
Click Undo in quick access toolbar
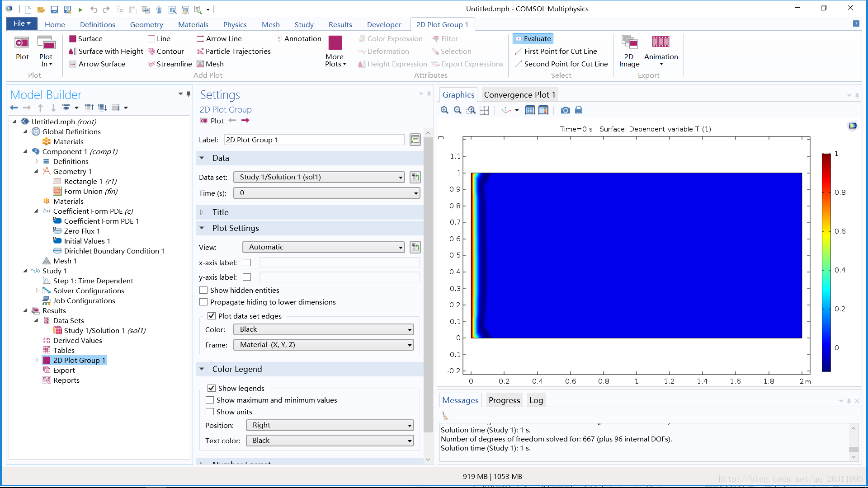click(94, 9)
